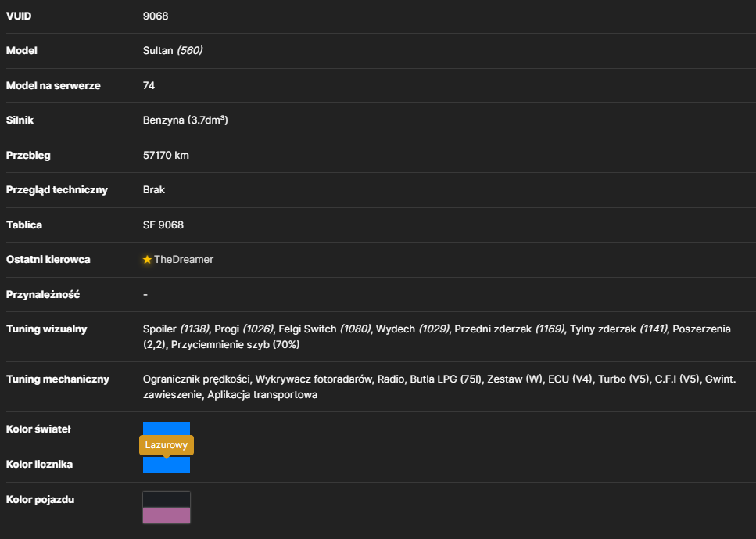Click the Przynależność dash value

click(145, 294)
